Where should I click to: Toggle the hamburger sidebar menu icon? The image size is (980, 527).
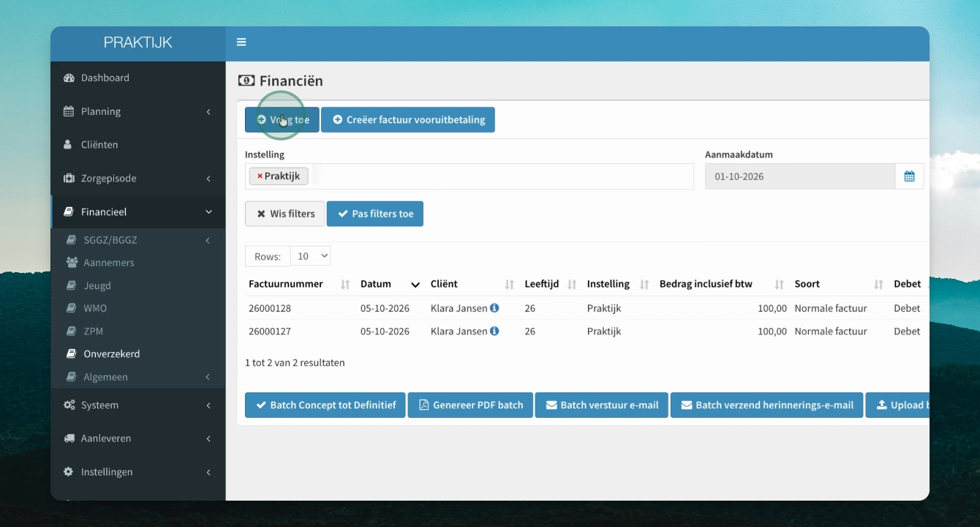241,42
